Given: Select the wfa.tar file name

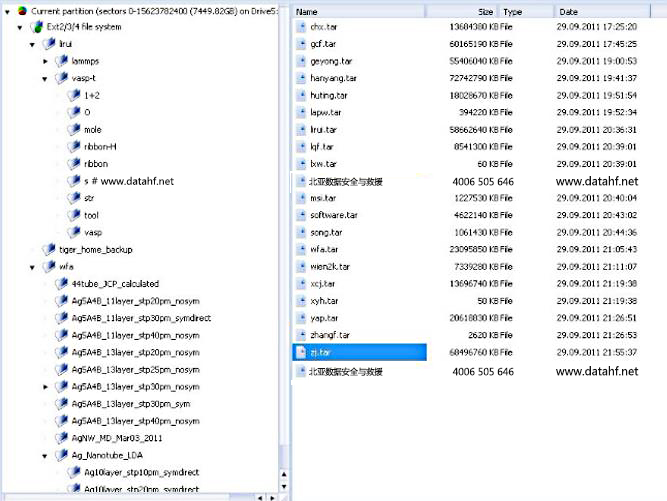Looking at the screenshot, I should click(325, 250).
